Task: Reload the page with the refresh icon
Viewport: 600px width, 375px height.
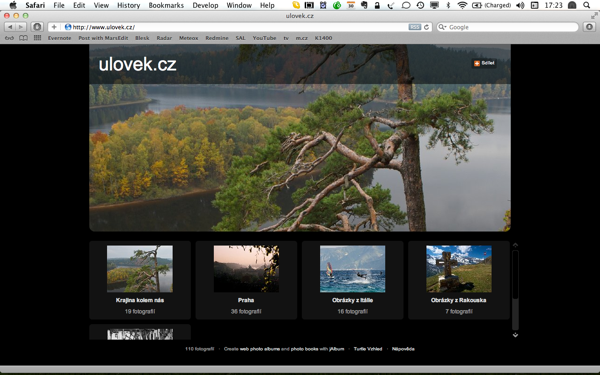Action: (426, 27)
